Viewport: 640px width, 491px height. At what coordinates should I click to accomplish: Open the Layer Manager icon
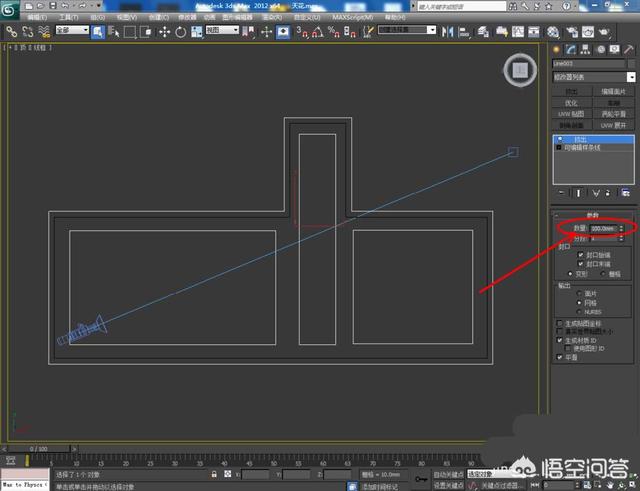coord(483,32)
